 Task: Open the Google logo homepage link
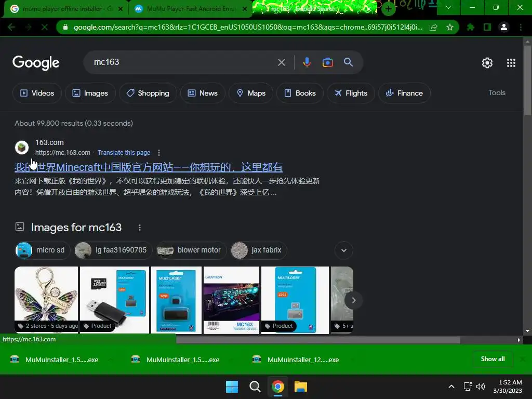[36, 63]
